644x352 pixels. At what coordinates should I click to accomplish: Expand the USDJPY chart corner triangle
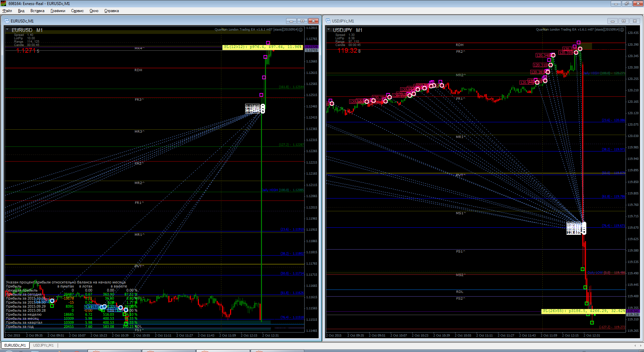(328, 29)
